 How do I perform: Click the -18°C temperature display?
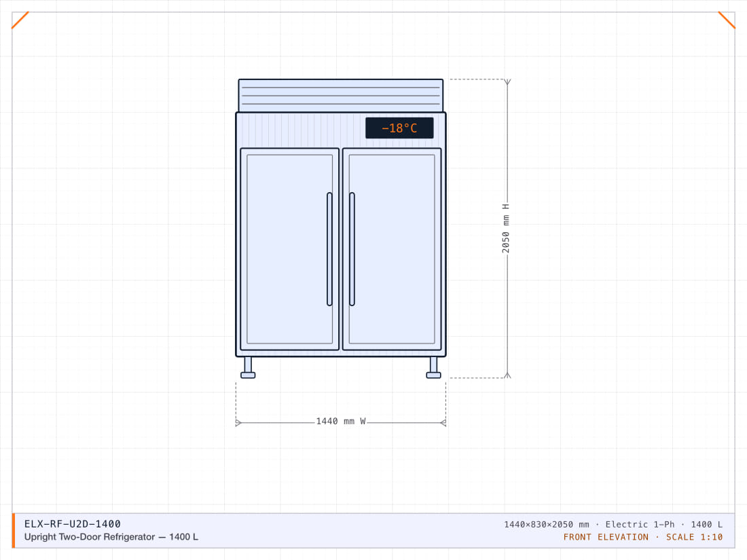[399, 128]
